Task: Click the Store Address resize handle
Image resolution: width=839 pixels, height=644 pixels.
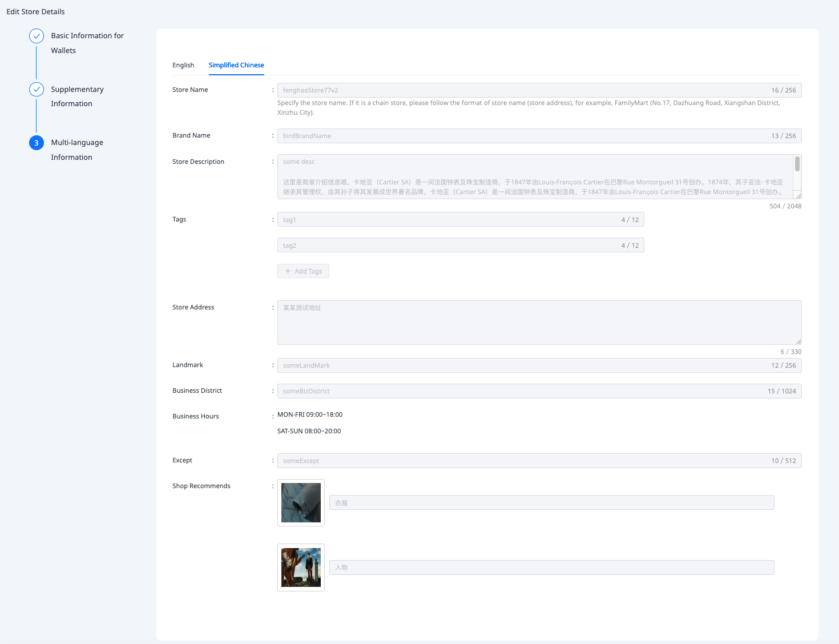Action: coord(798,341)
